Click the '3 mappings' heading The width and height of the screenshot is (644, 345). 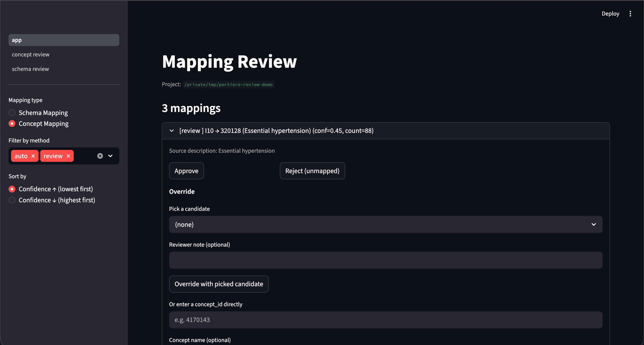(191, 108)
